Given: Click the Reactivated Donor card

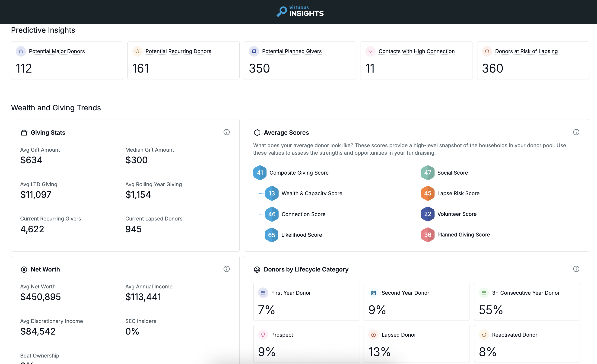Looking at the screenshot, I should [527, 343].
